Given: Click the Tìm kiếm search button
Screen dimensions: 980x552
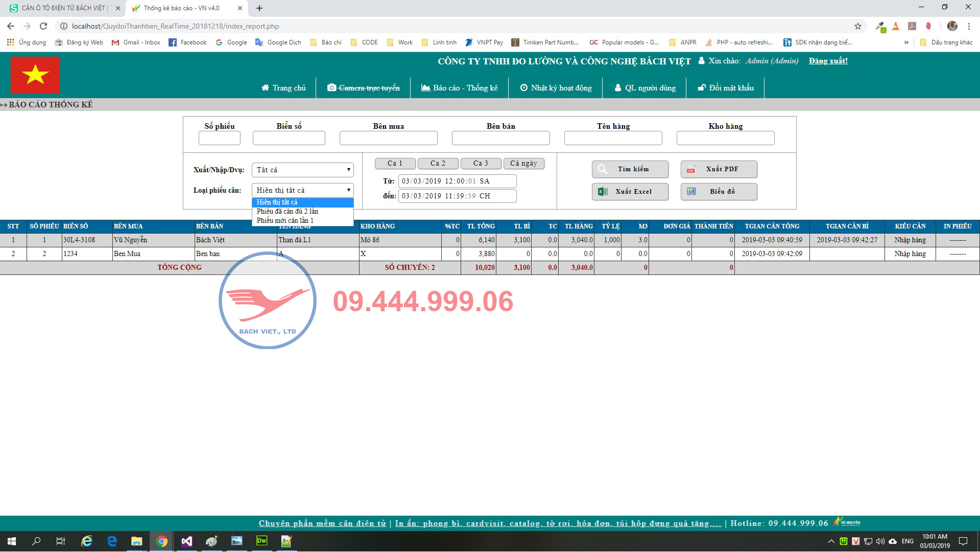Looking at the screenshot, I should [x=630, y=169].
